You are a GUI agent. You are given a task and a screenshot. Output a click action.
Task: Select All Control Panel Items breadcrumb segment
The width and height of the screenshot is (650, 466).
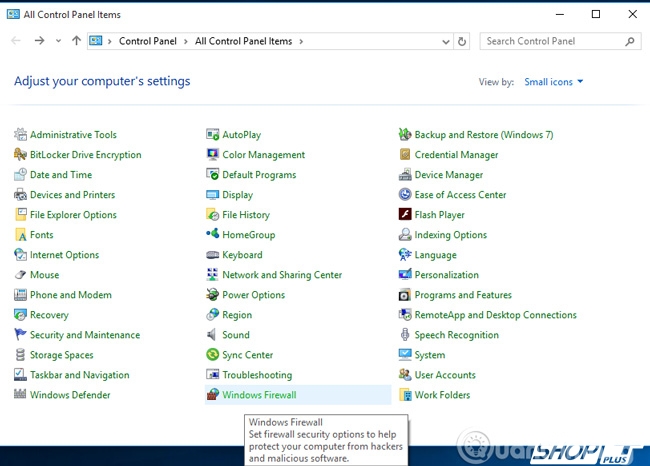[243, 42]
